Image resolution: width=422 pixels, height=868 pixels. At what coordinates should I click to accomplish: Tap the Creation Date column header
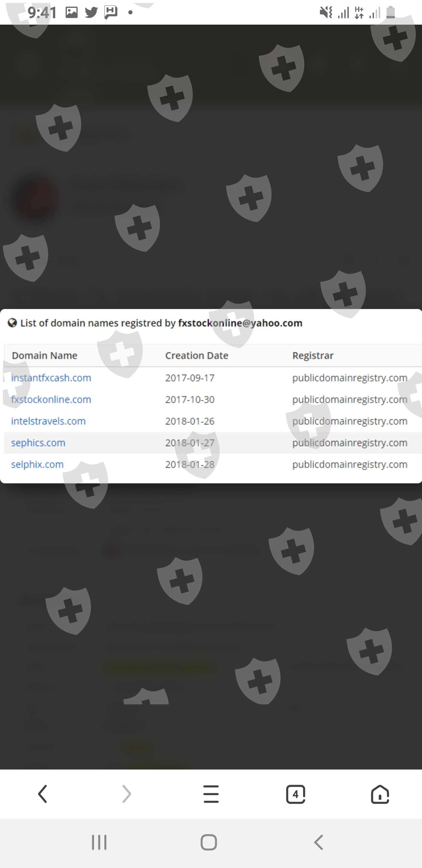pos(197,355)
